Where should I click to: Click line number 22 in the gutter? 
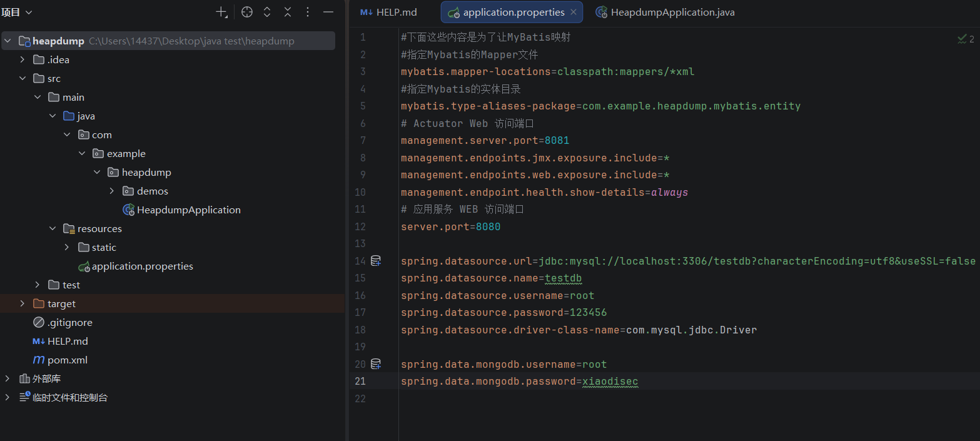pyautogui.click(x=360, y=398)
